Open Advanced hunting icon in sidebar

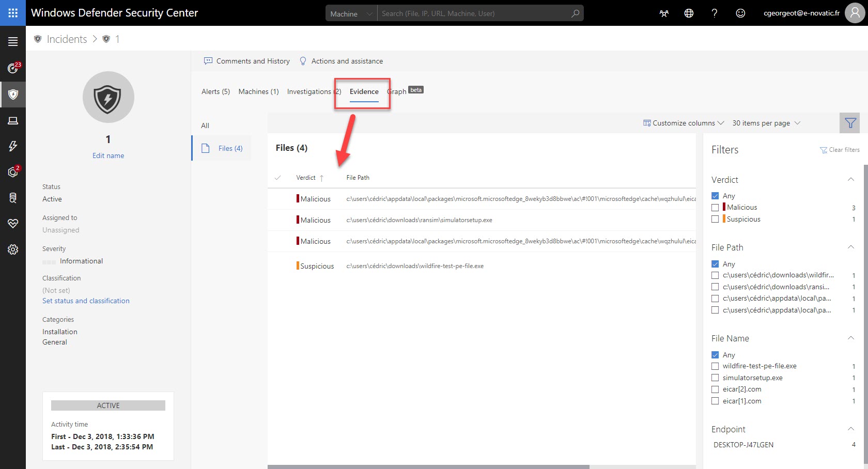13,197
